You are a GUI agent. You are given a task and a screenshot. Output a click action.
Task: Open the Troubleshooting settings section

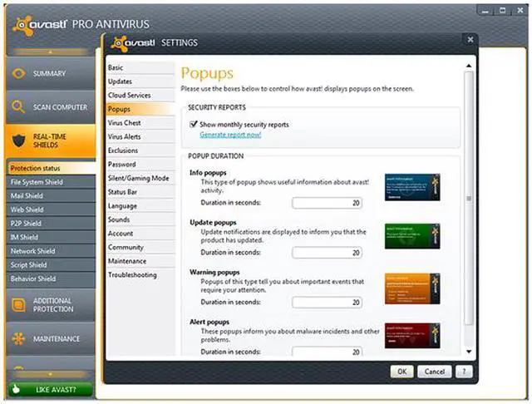[x=140, y=275]
